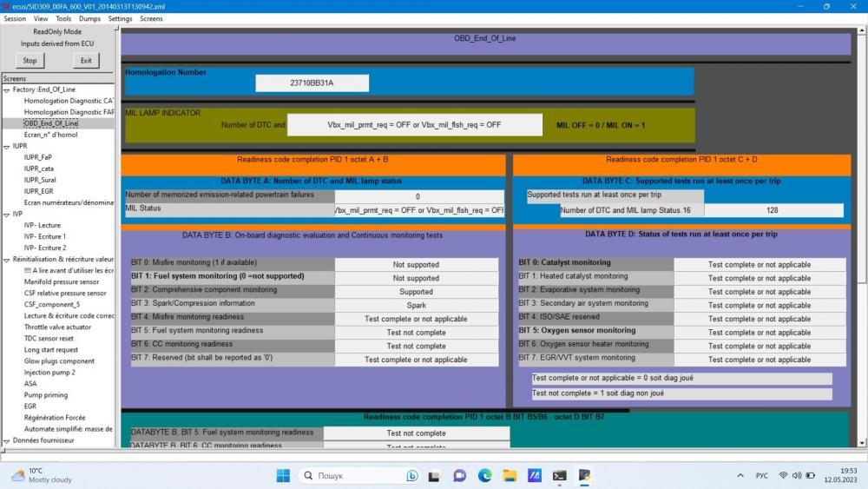Open Wi-Fi network settings in tray

(783, 476)
